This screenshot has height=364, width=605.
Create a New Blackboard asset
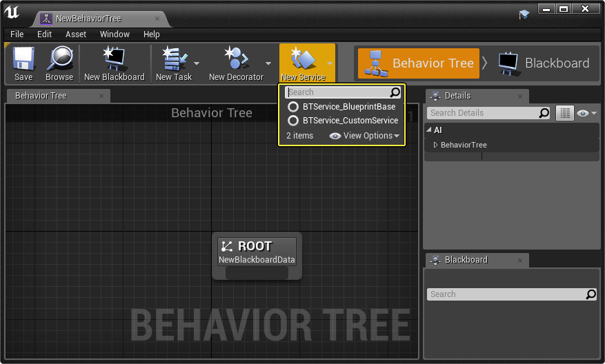114,59
